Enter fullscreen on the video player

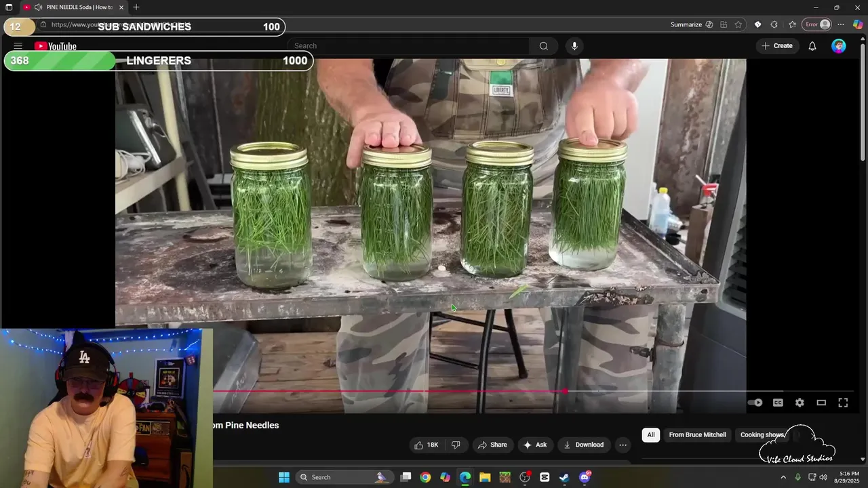click(x=843, y=403)
